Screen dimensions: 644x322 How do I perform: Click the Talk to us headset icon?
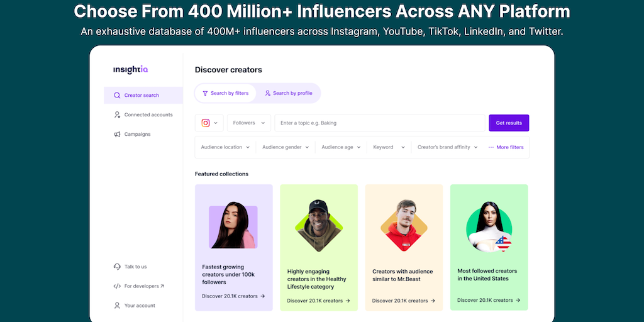tap(117, 267)
